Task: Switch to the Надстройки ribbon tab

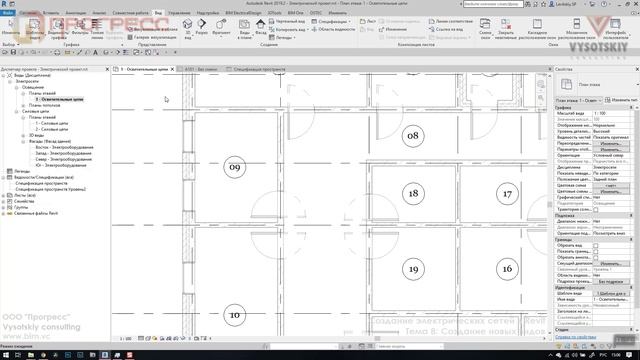Action: pos(208,13)
